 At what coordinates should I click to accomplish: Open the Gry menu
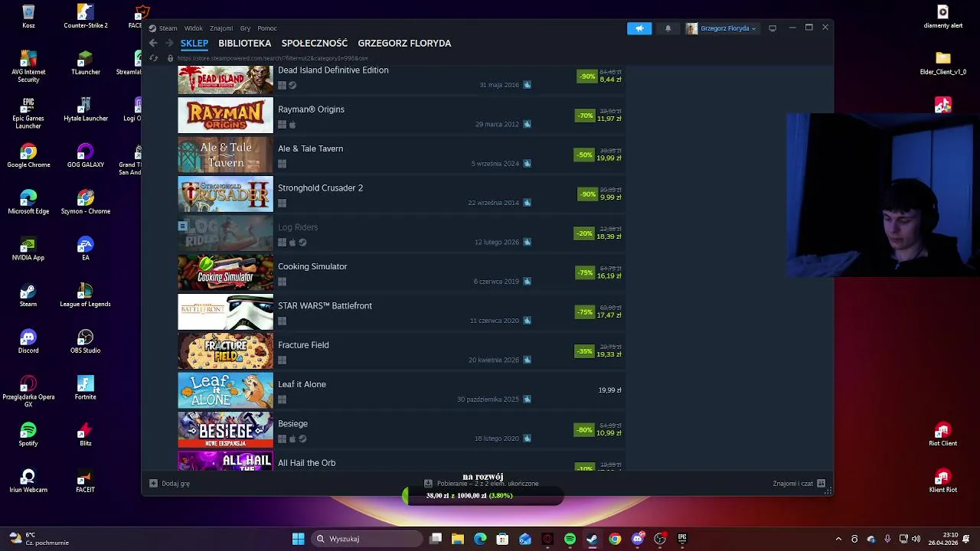click(245, 28)
